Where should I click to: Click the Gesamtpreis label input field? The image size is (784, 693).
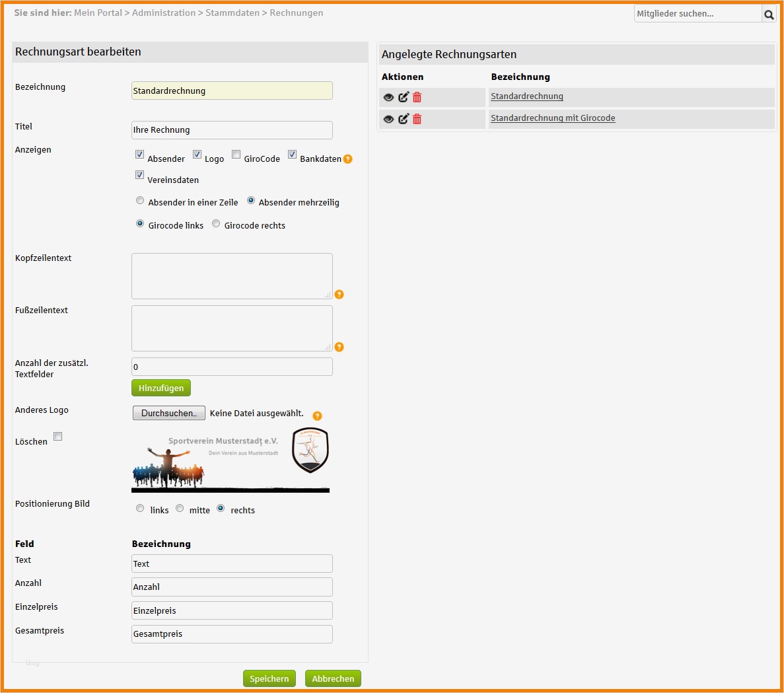point(232,634)
